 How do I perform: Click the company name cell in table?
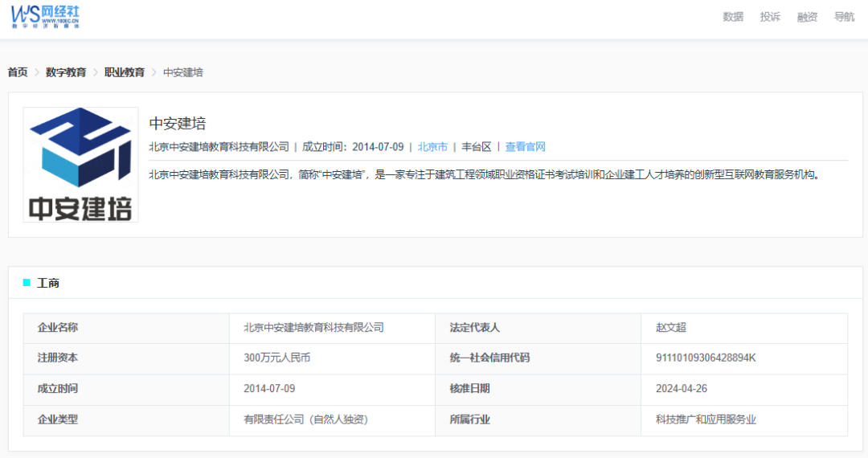[x=313, y=328]
